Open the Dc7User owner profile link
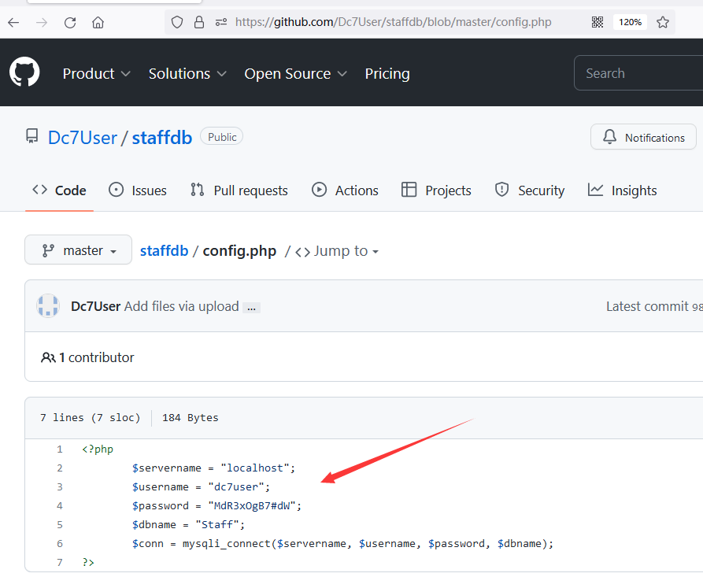The image size is (703, 588). click(83, 138)
